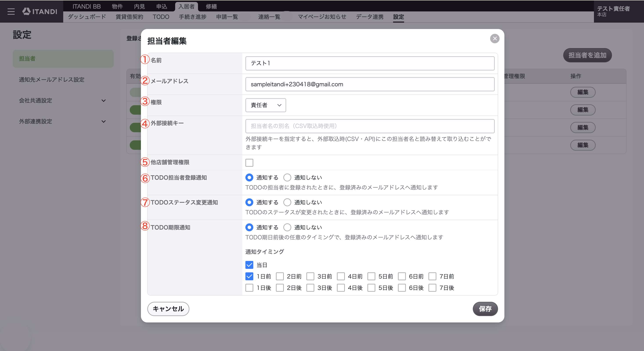Screen dimensions: 644x351
Task: Click the second row's 編集 button
Action: (583, 110)
